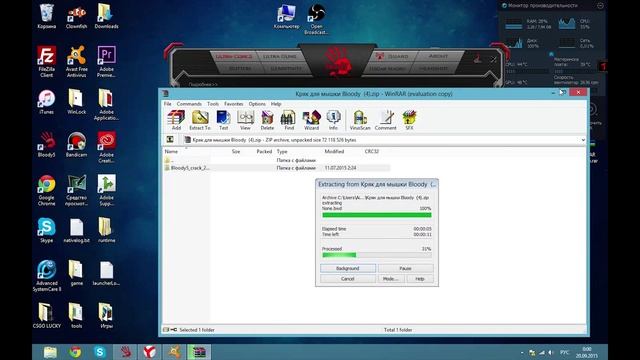640x360 pixels.
Task: Run the Test archive tool
Action: [223, 120]
